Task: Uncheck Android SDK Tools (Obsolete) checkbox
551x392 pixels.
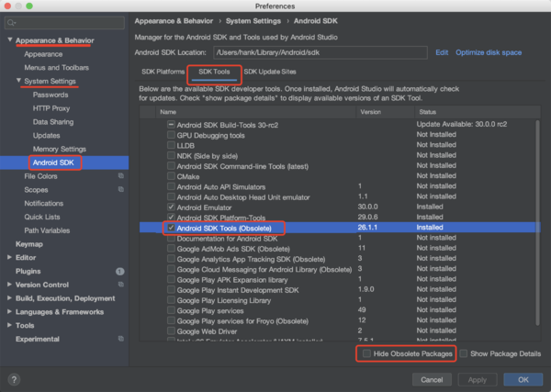Action: click(171, 228)
